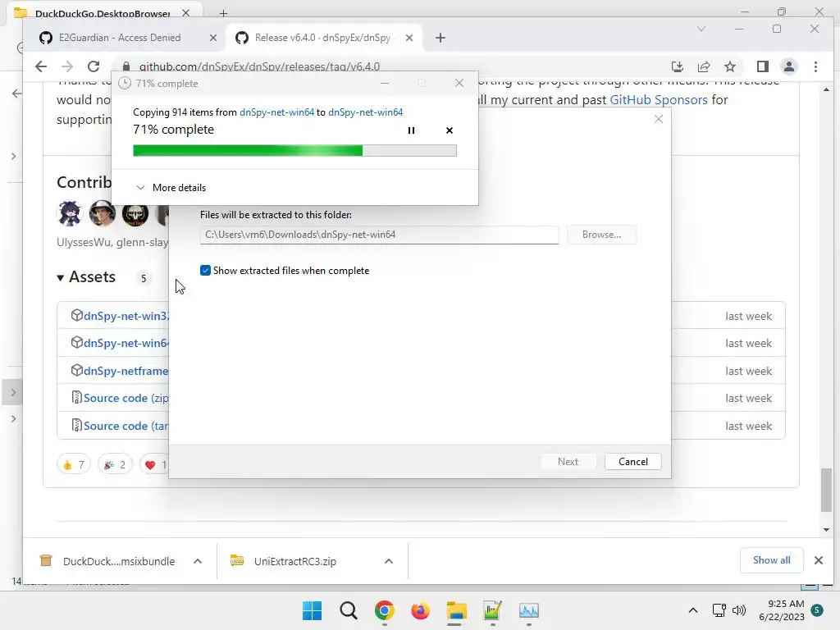Click Chrome icon in taskbar
Image resolution: width=840 pixels, height=630 pixels.
click(385, 610)
